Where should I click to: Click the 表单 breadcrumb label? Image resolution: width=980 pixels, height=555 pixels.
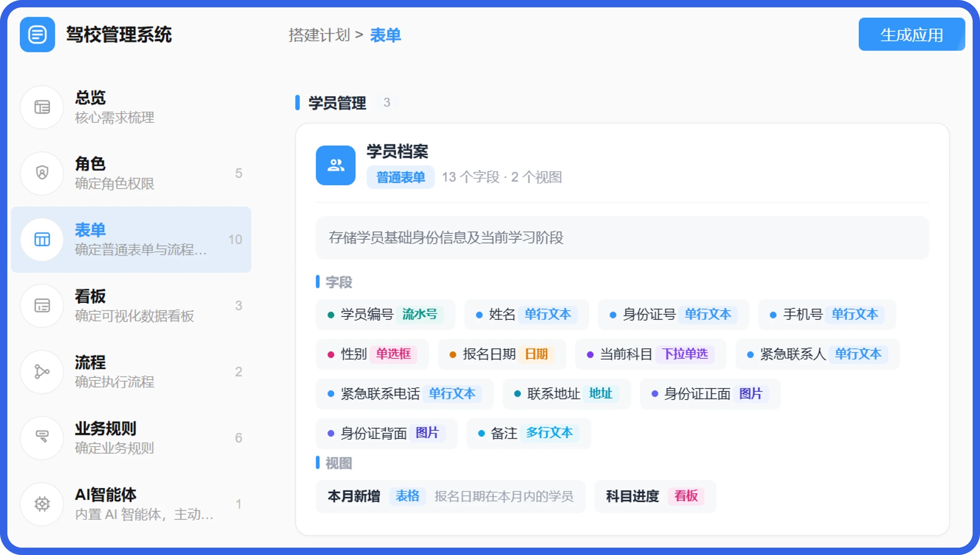click(x=385, y=35)
